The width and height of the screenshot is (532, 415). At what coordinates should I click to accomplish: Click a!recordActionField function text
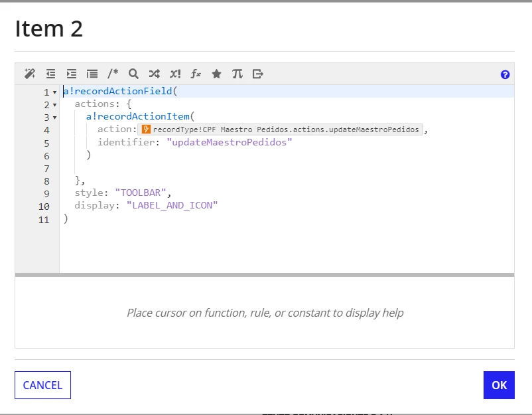point(117,91)
